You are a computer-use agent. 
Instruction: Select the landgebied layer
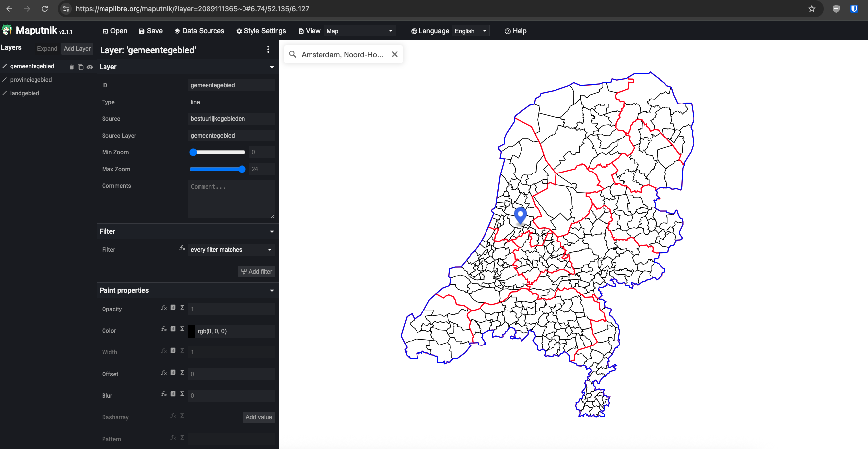click(x=25, y=93)
